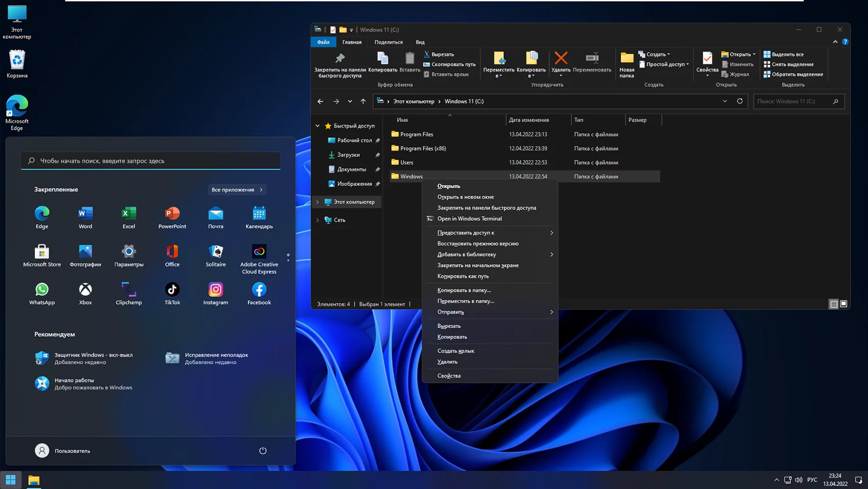The height and width of the screenshot is (489, 868).
Task: Choose Properties in the context menu
Action: (449, 376)
